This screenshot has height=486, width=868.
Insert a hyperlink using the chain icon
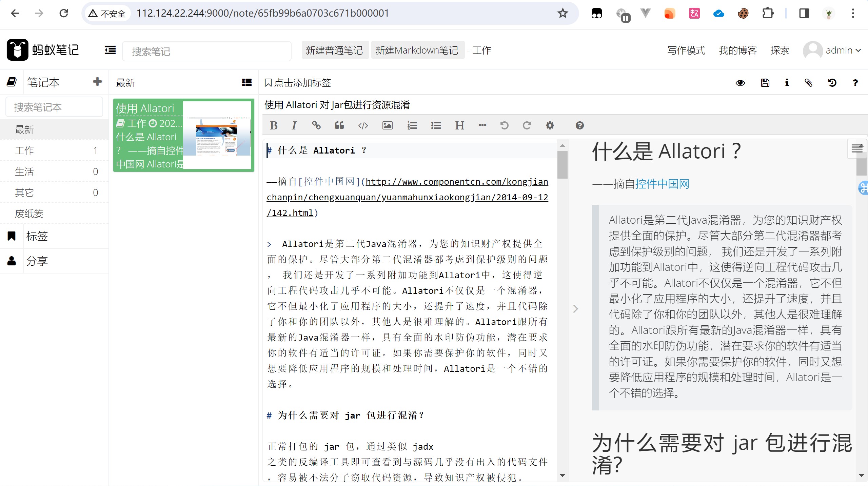tap(316, 125)
